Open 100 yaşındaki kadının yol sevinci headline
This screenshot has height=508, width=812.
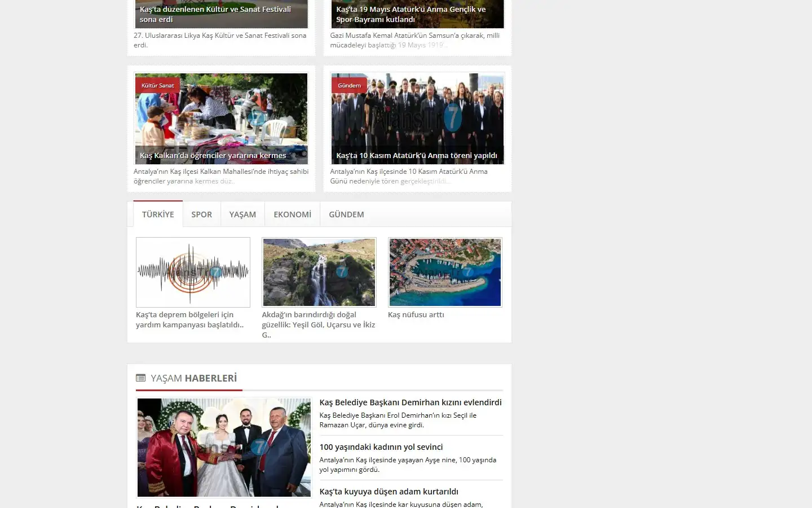381,447
